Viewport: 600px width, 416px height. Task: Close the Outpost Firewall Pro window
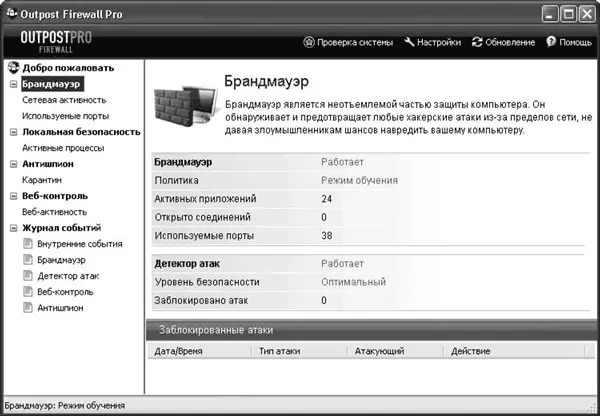tap(587, 15)
